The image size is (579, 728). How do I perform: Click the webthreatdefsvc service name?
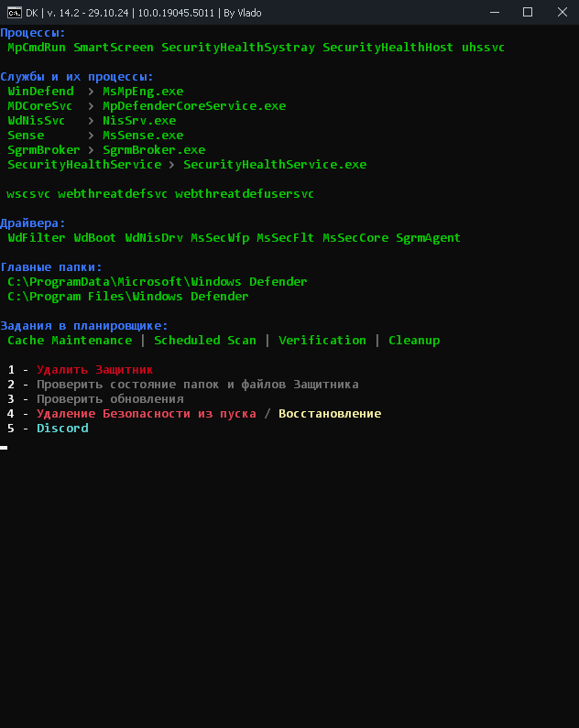(x=113, y=193)
